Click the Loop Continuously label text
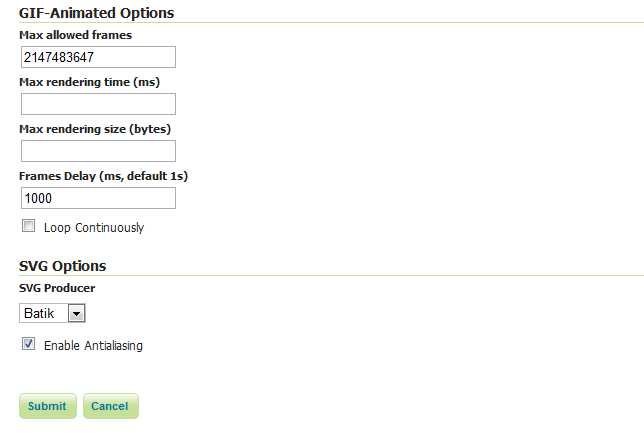The width and height of the screenshot is (644, 433). coord(94,228)
